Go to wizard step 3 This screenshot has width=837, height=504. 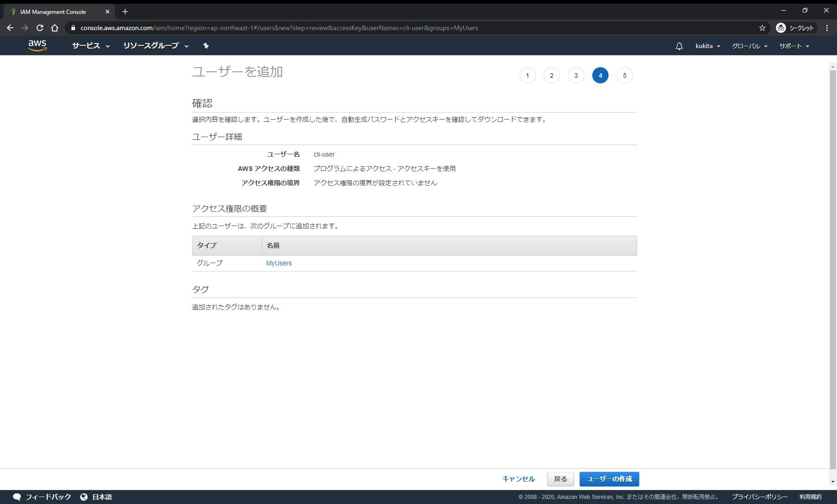pyautogui.click(x=576, y=76)
